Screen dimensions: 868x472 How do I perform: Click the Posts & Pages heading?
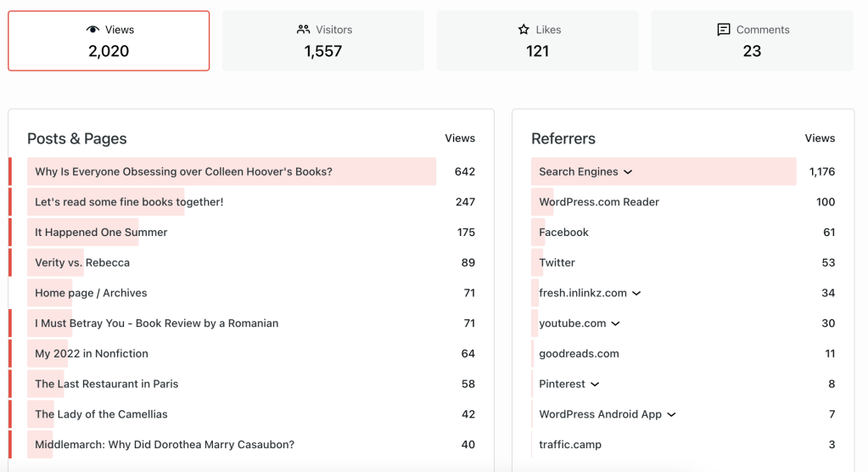tap(77, 138)
